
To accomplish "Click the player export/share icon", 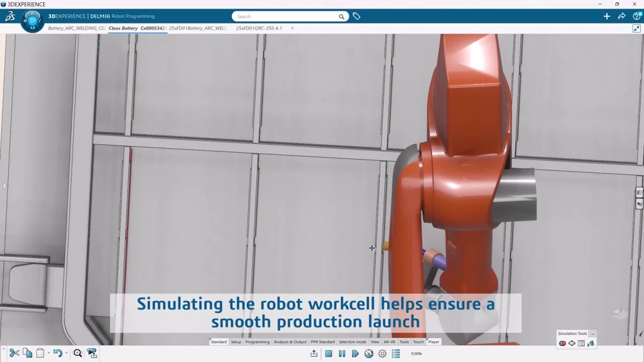I will tap(314, 353).
